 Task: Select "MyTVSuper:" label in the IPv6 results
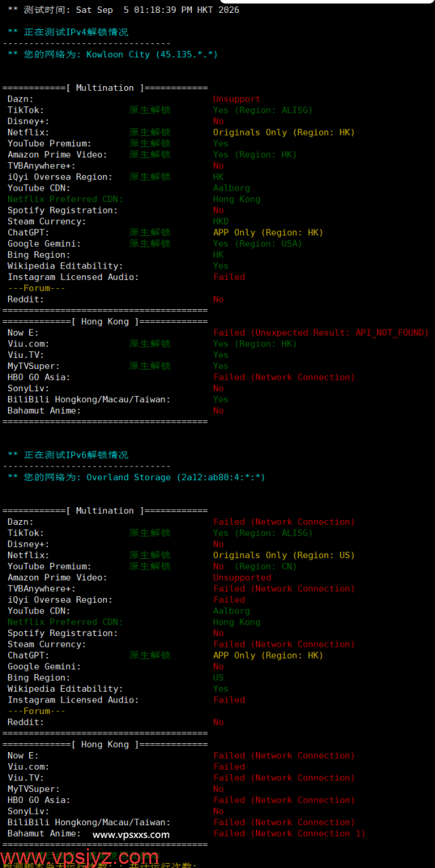click(34, 789)
